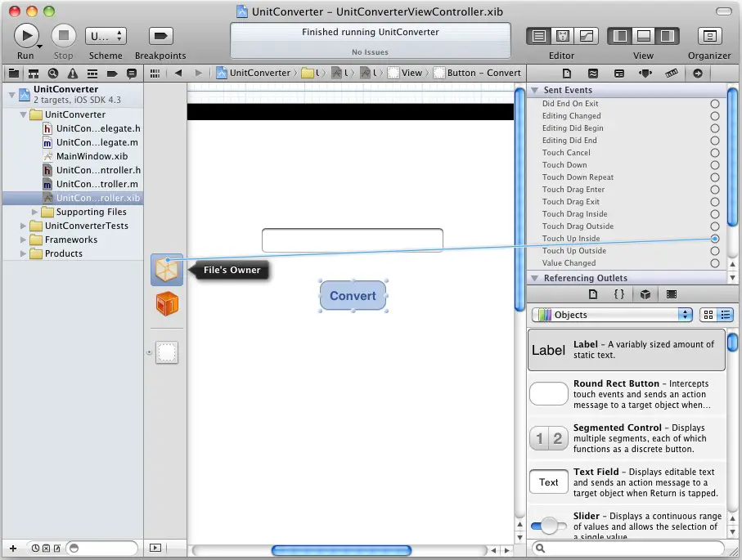Show the search navigator

click(52, 74)
